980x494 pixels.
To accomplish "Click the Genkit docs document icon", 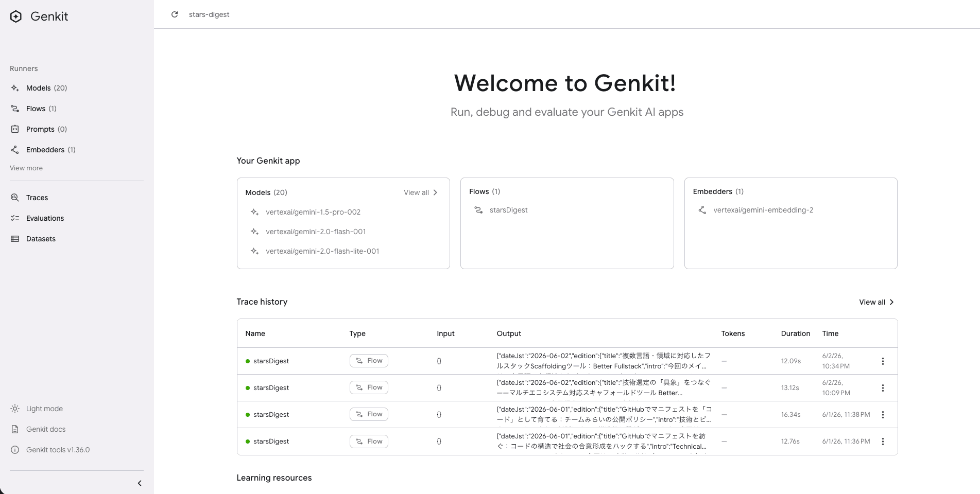I will (x=15, y=429).
